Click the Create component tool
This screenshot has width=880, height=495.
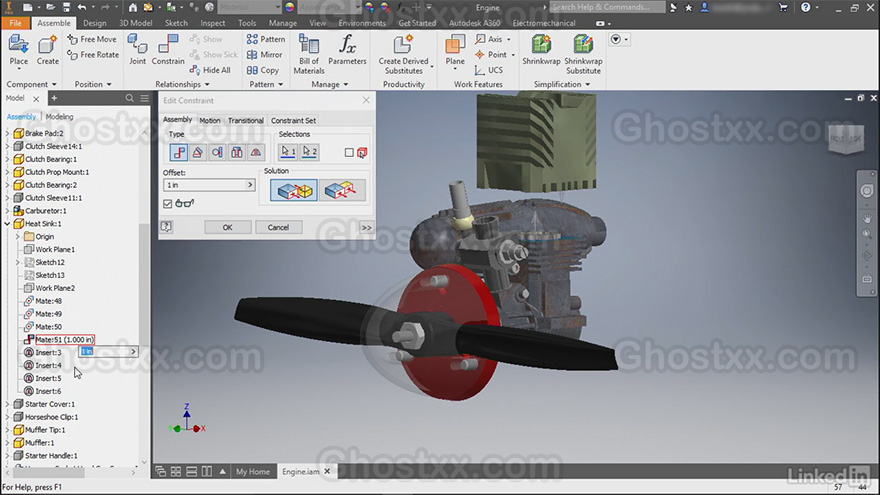pos(48,51)
